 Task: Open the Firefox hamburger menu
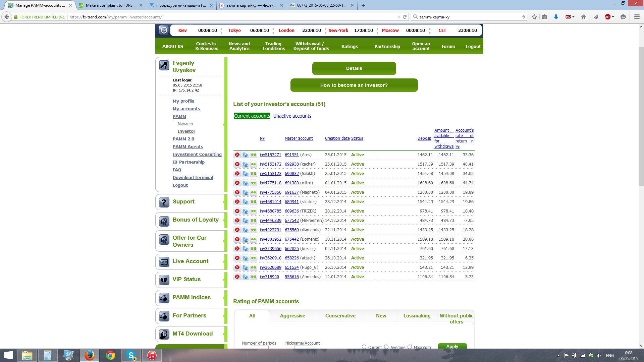click(x=637, y=17)
